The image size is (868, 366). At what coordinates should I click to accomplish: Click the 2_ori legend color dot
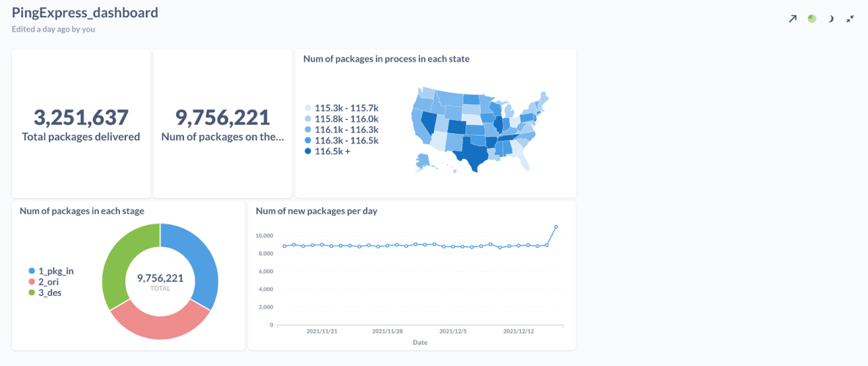point(32,282)
